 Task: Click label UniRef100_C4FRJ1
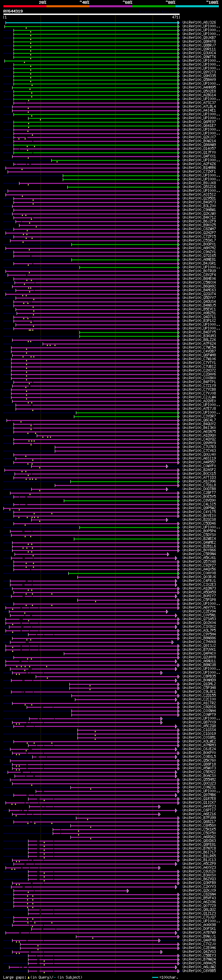point(199,581)
